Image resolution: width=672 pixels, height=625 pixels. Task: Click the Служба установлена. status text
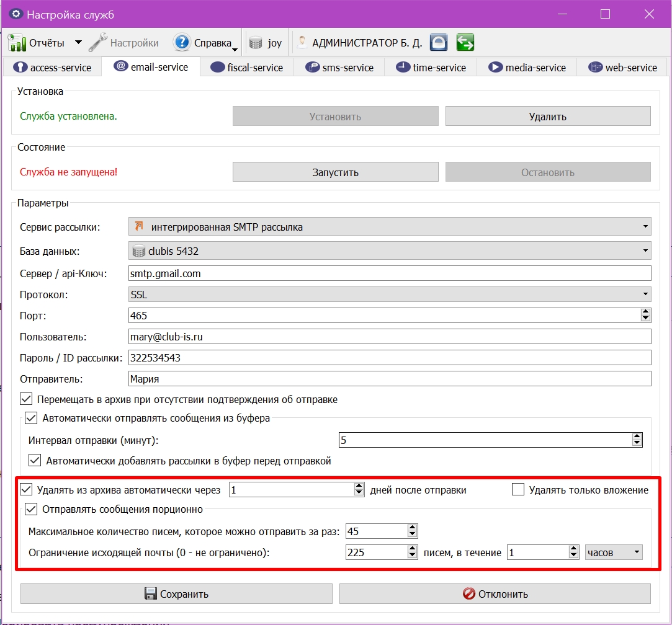coord(69,116)
